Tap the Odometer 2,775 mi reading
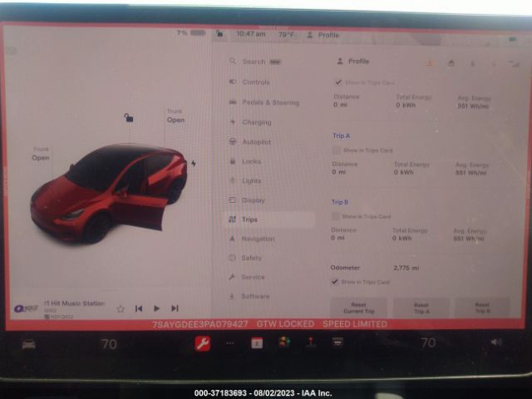 tap(406, 268)
